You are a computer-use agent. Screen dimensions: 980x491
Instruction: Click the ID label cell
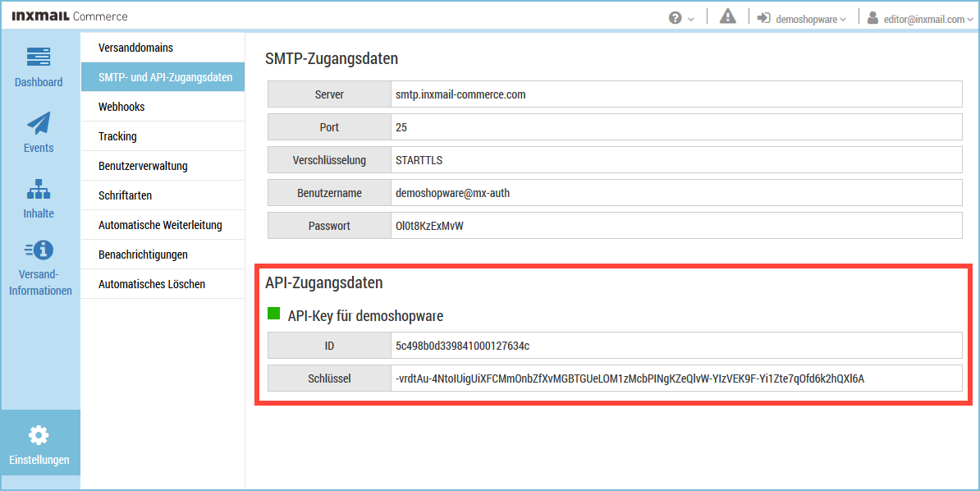pyautogui.click(x=329, y=346)
